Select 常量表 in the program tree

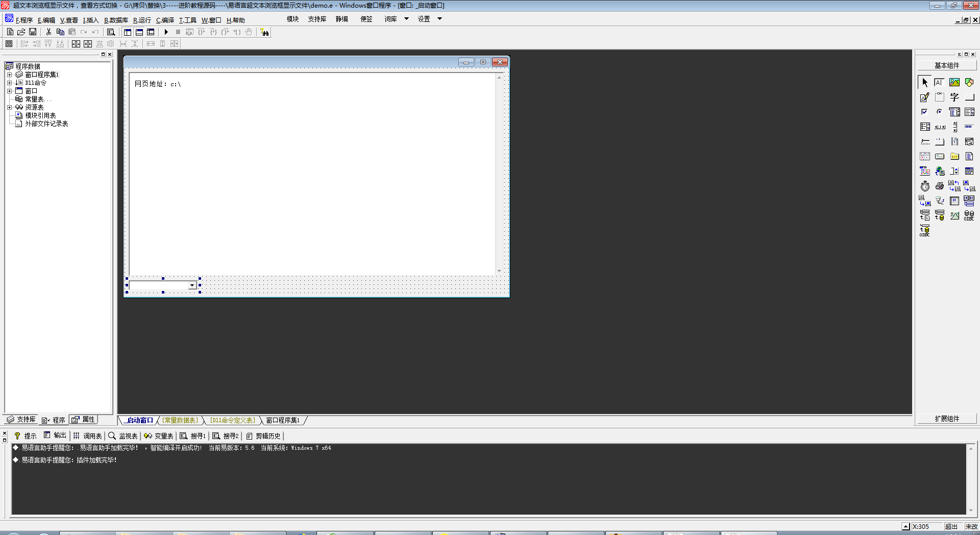[34, 99]
